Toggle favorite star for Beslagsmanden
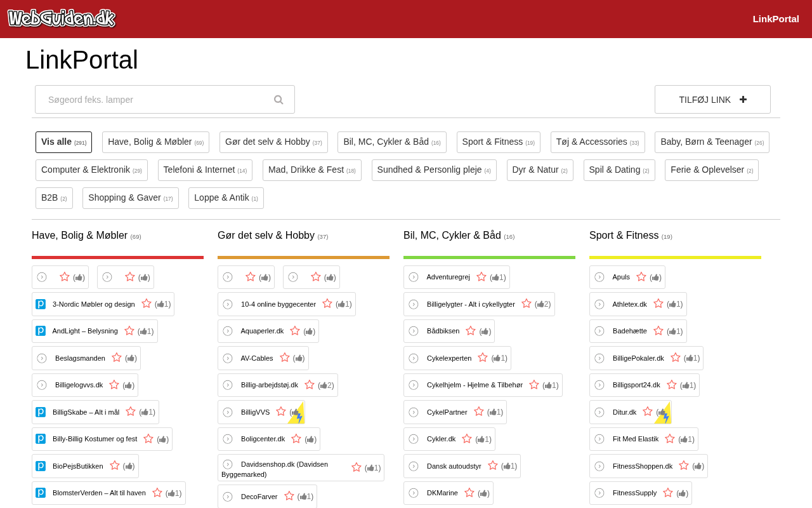 [x=117, y=358]
